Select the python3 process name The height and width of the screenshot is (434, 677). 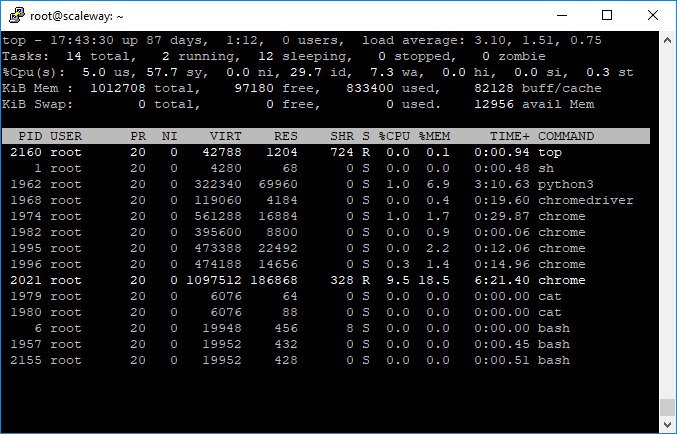pyautogui.click(x=566, y=184)
